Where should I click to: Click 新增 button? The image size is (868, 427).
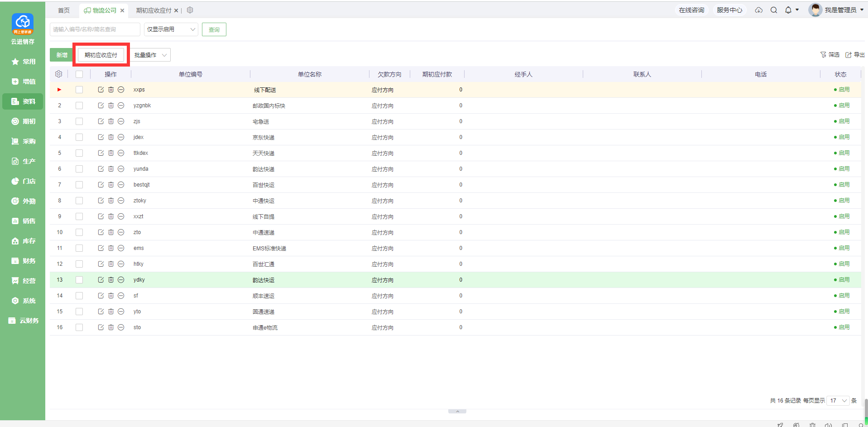click(x=61, y=55)
